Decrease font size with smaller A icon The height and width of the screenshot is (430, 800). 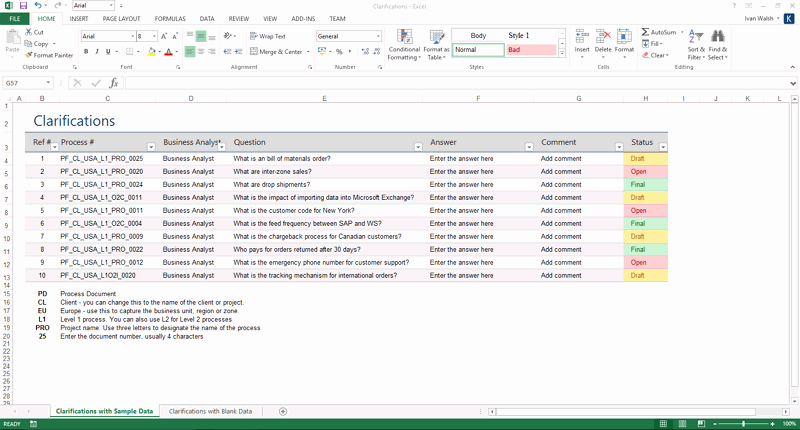pos(174,36)
